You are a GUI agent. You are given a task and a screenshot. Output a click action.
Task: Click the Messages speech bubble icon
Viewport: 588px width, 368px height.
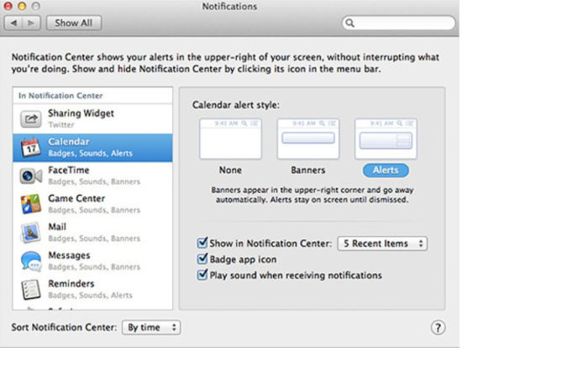pos(31,261)
